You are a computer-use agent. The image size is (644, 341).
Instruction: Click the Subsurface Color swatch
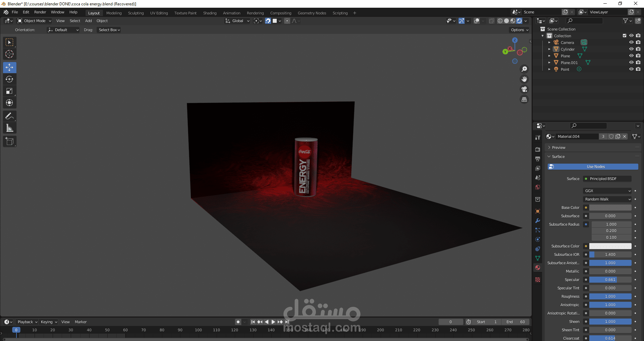610,246
